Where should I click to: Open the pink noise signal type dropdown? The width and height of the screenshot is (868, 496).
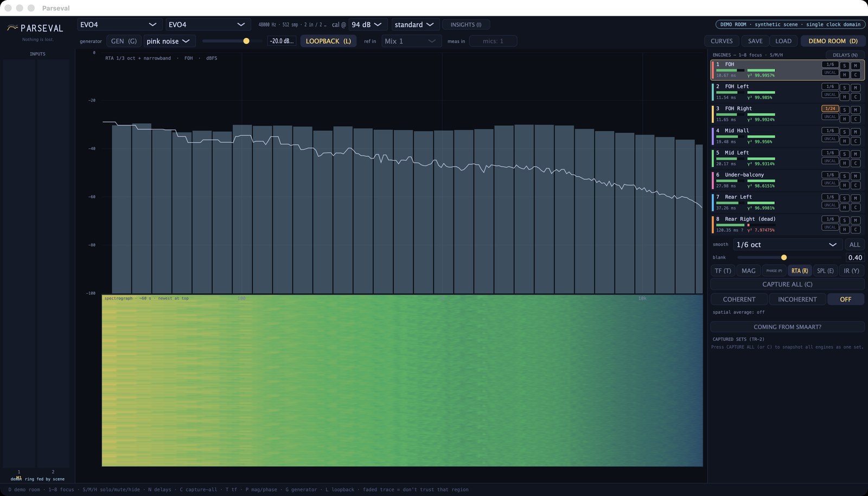pyautogui.click(x=168, y=41)
